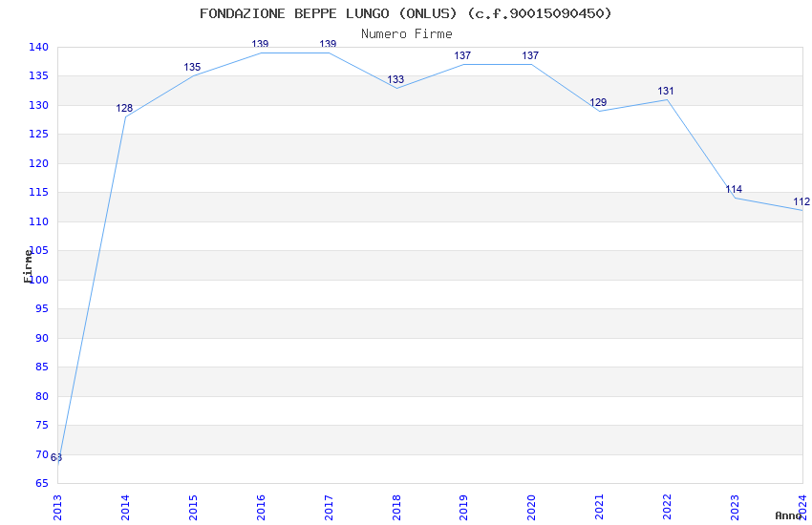Click the x-axis year label 2016
812x525 pixels.
261,507
